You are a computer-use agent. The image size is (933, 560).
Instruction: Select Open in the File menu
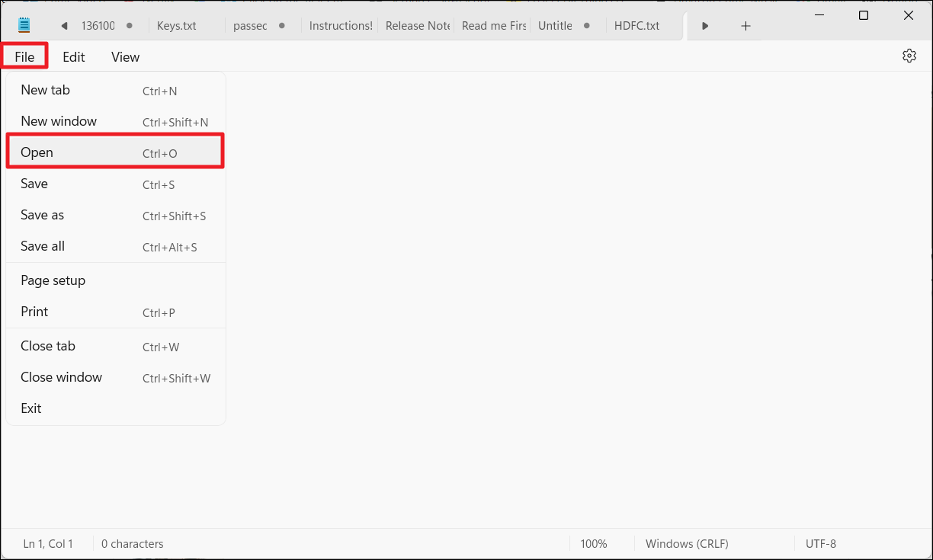tap(116, 152)
